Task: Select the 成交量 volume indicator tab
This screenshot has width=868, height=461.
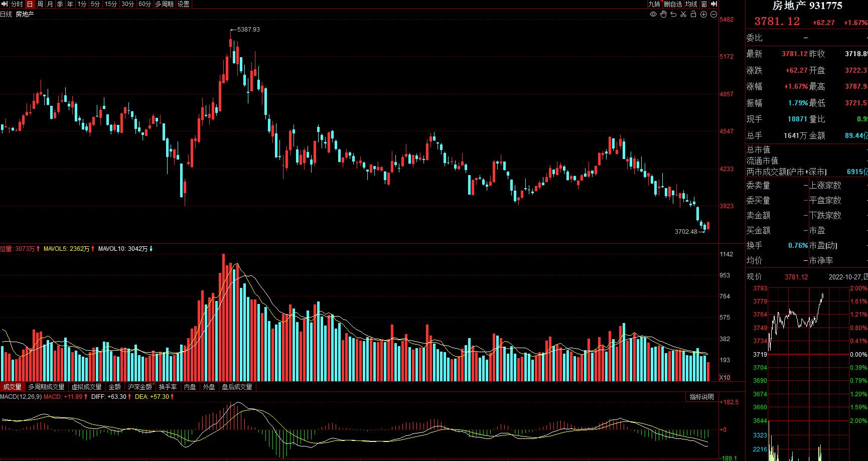Action: [12, 387]
